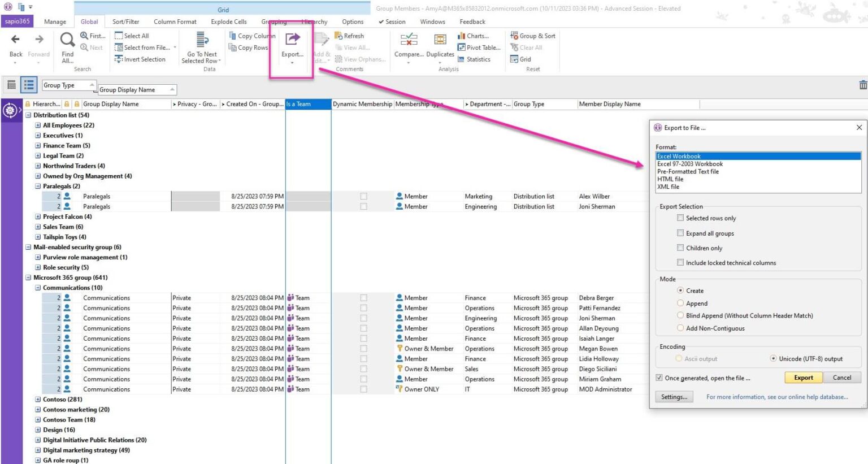Click Copy Rows in ribbon
Image resolution: width=868 pixels, height=464 pixels.
(248, 47)
